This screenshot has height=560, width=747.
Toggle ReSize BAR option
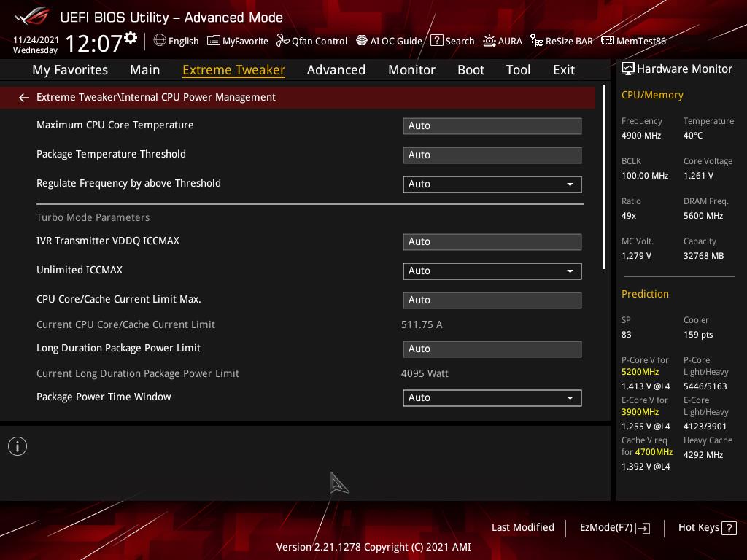[x=561, y=42]
